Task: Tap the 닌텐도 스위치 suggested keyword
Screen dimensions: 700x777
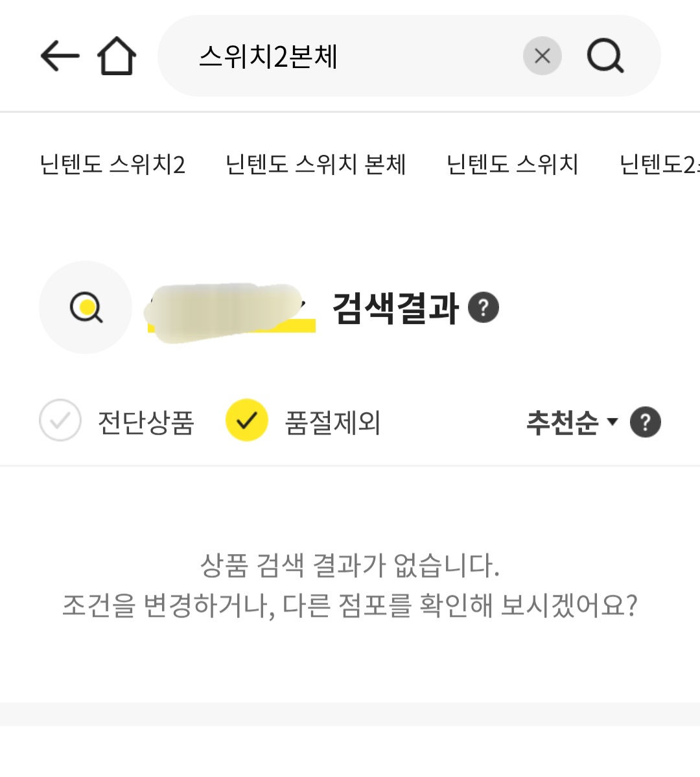Action: click(512, 165)
